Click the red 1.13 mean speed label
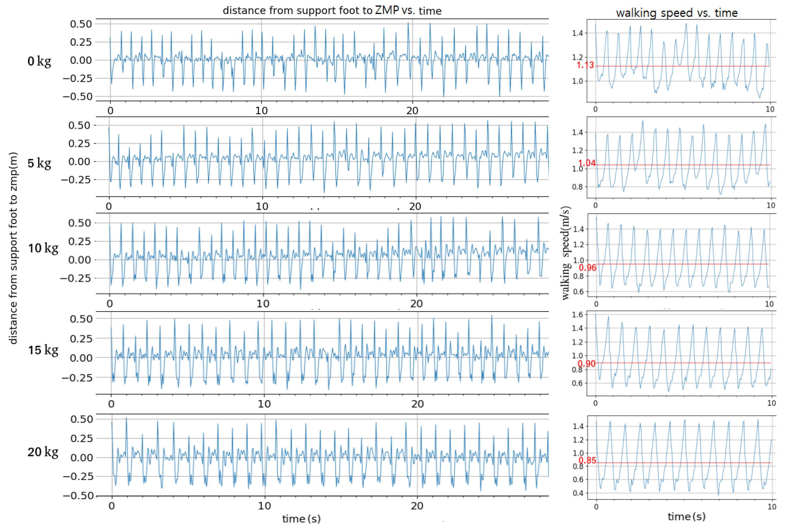This screenshot has height=532, width=785. click(x=585, y=65)
